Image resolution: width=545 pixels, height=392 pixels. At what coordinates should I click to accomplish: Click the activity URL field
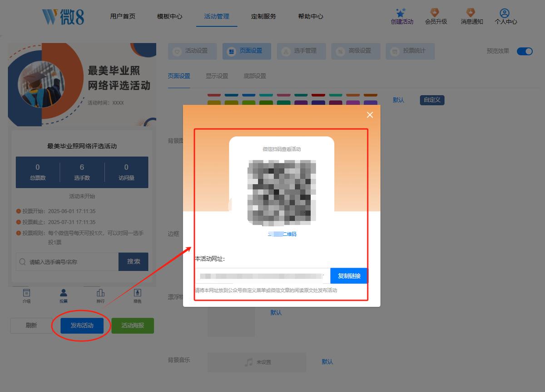(263, 276)
